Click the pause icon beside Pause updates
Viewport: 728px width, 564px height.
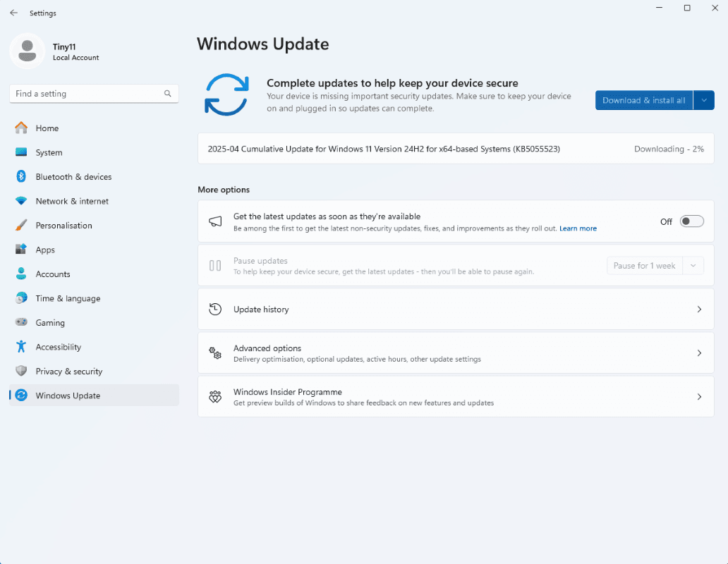pos(215,266)
